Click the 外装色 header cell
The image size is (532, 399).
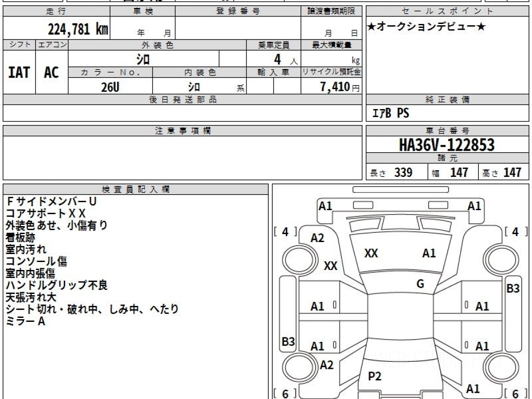(x=157, y=45)
